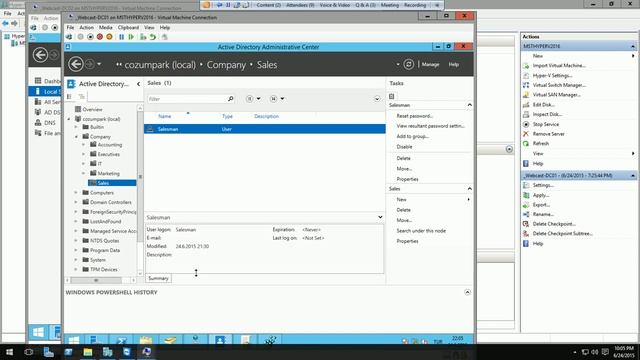640x360 pixels.
Task: Click cozumpark (local) in the breadcrumb
Action: coord(160,65)
